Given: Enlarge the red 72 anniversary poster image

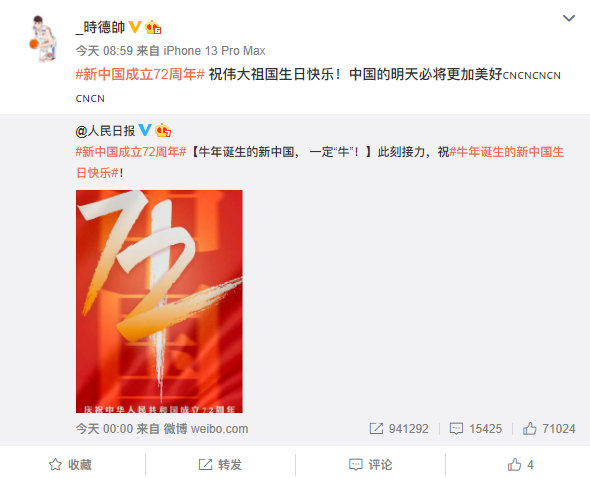Looking at the screenshot, I should tap(159, 301).
